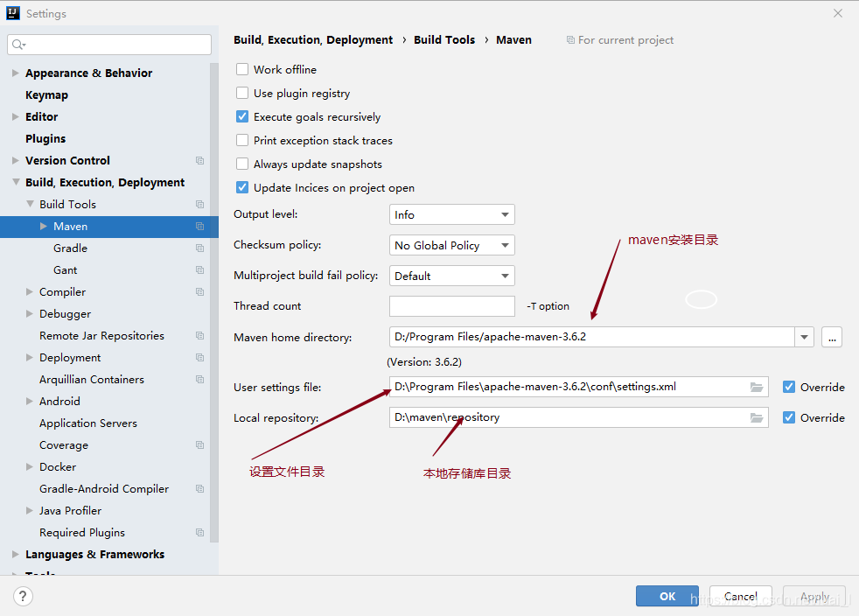The image size is (859, 616).
Task: Expand Version Control section
Action: 16,161
